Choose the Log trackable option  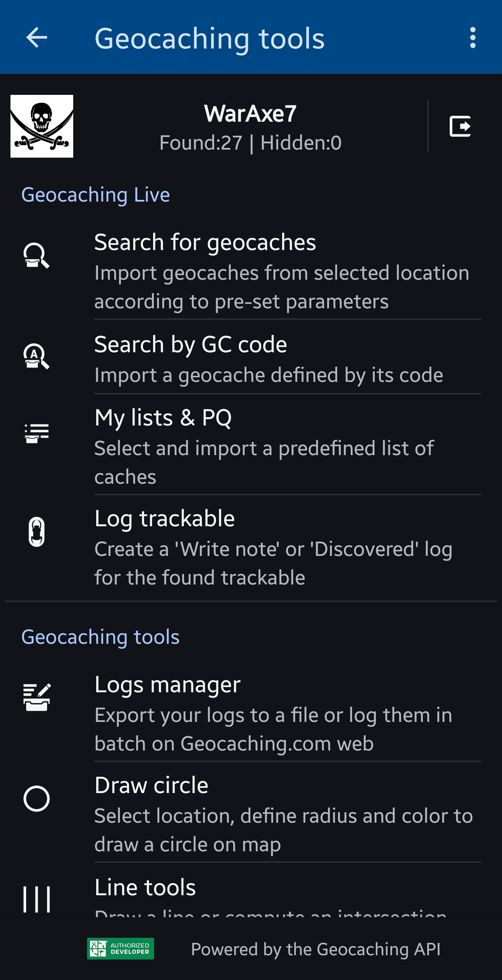click(x=251, y=547)
